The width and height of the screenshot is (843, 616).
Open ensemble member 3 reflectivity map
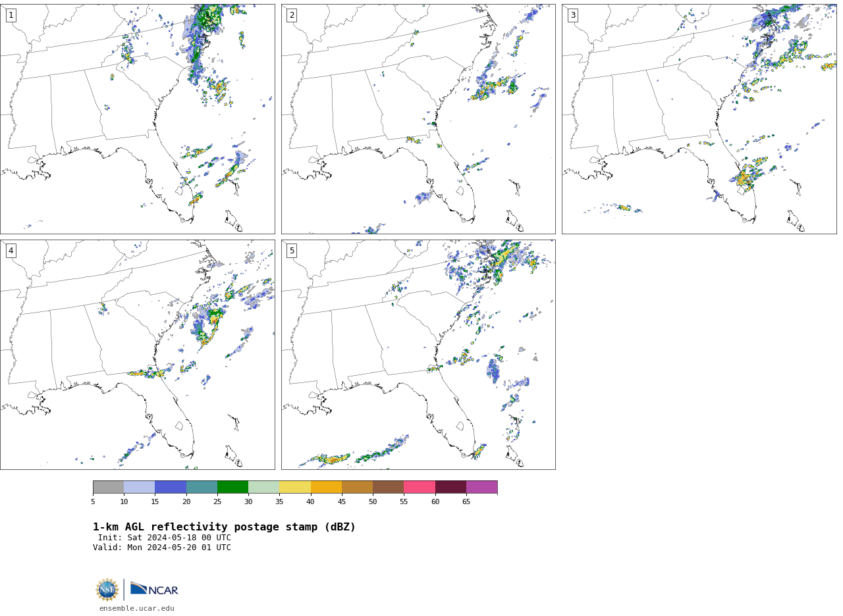699,119
